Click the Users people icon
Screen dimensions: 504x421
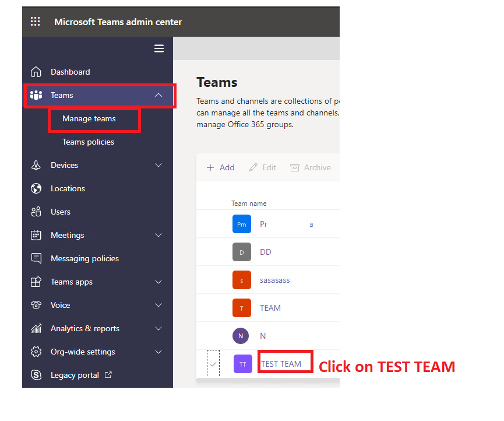coord(36,212)
